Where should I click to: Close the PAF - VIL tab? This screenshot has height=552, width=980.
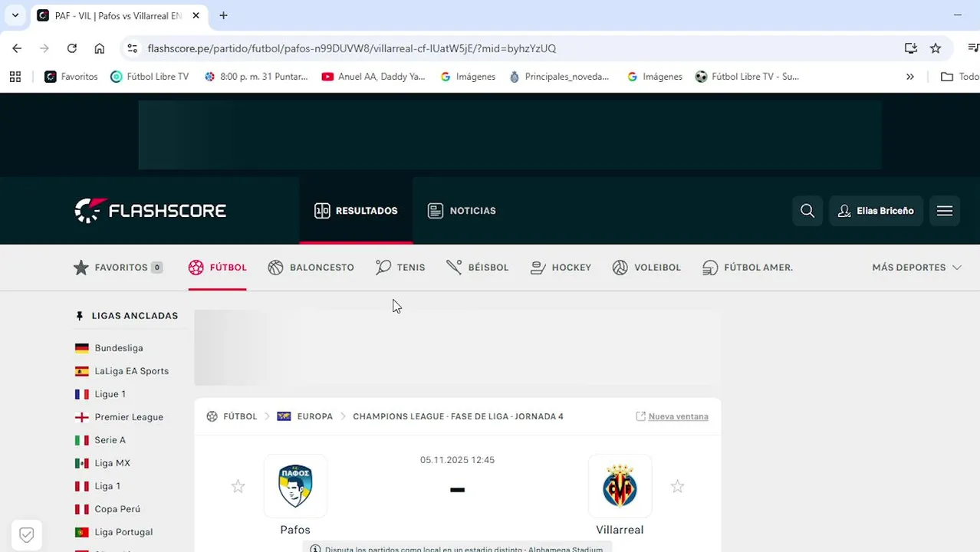tap(196, 15)
